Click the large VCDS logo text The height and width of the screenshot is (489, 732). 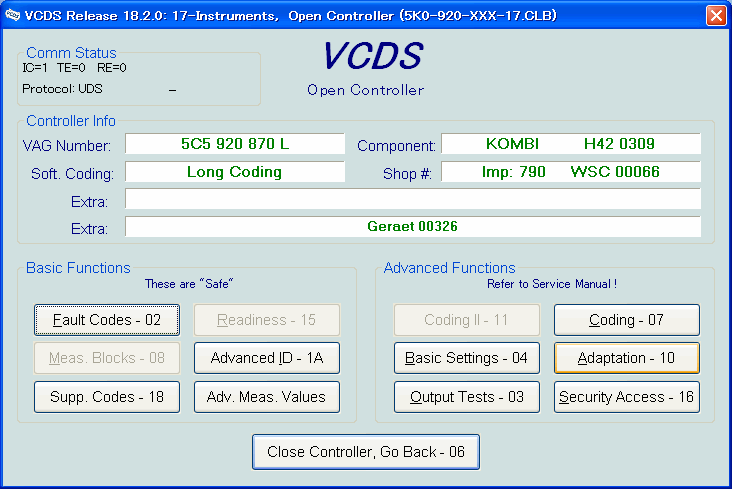373,56
